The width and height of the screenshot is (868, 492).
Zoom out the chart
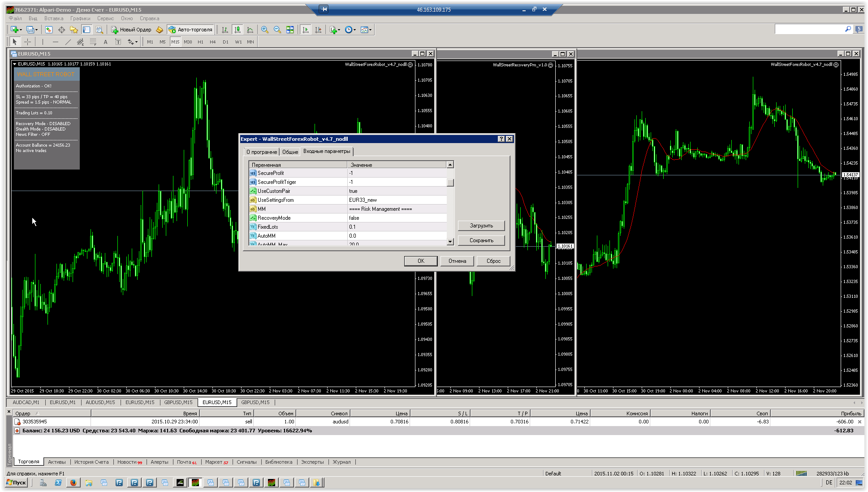tap(277, 30)
